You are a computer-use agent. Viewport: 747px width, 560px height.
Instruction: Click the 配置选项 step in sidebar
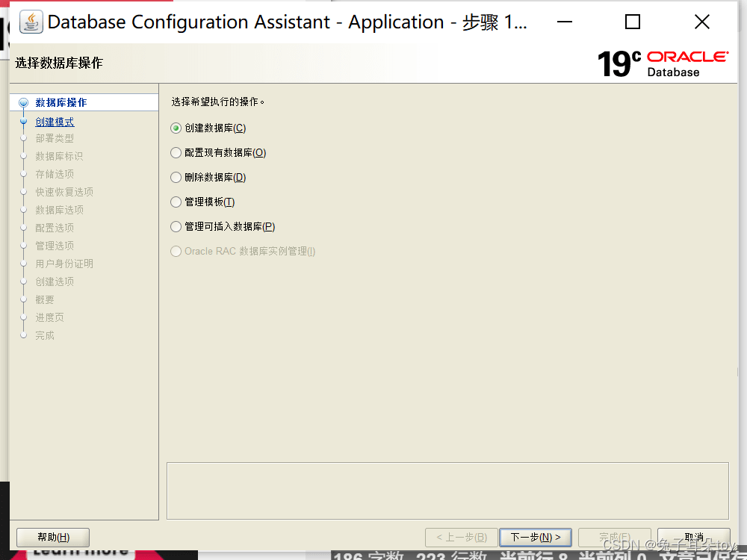(x=55, y=228)
